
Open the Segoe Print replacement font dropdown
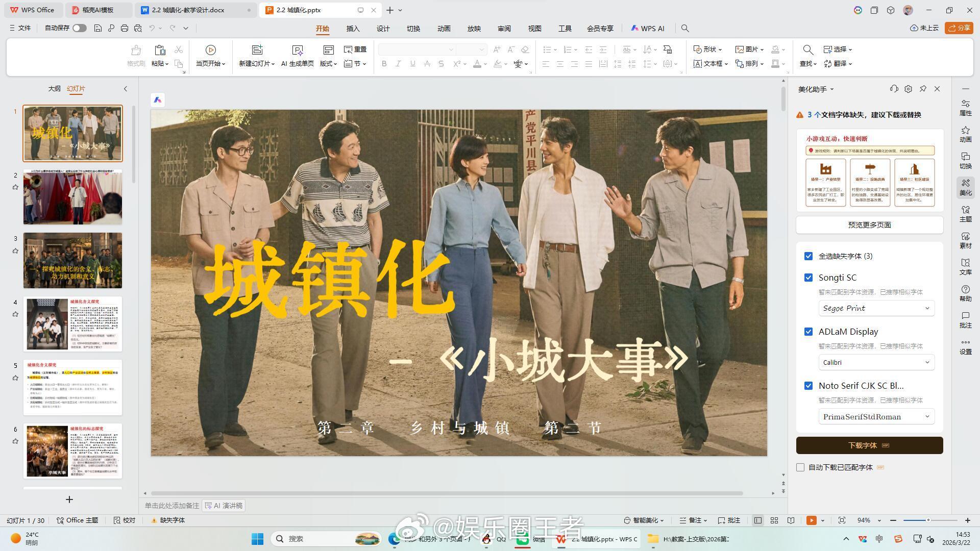point(876,308)
